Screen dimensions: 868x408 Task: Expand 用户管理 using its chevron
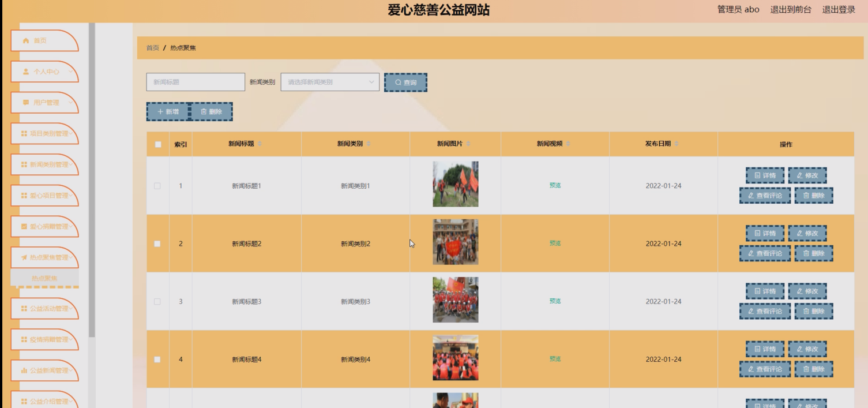[70, 103]
